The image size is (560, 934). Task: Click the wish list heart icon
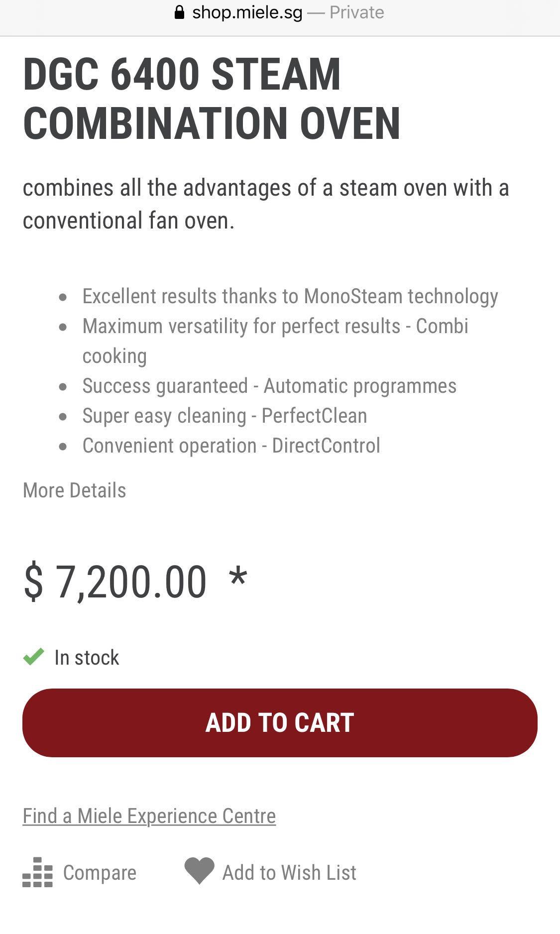tap(199, 871)
